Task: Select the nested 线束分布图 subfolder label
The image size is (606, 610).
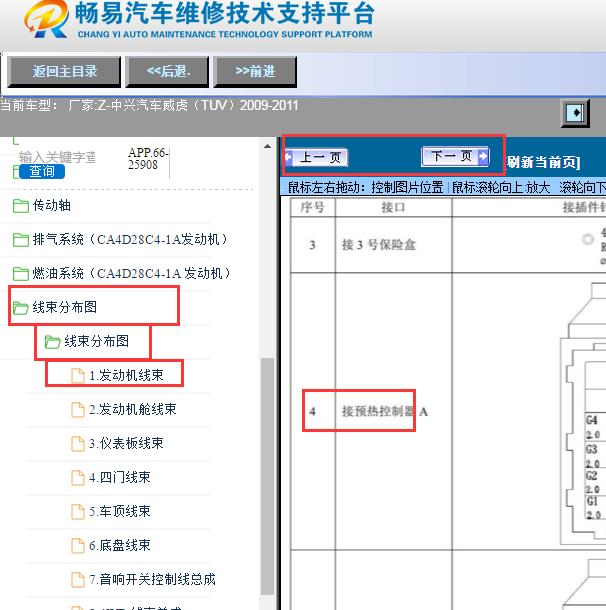Action: point(96,341)
